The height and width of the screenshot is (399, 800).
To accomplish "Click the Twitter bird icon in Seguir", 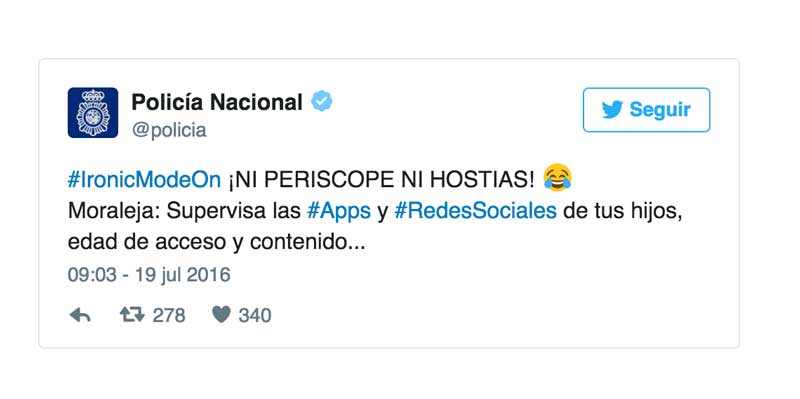I will pos(612,110).
